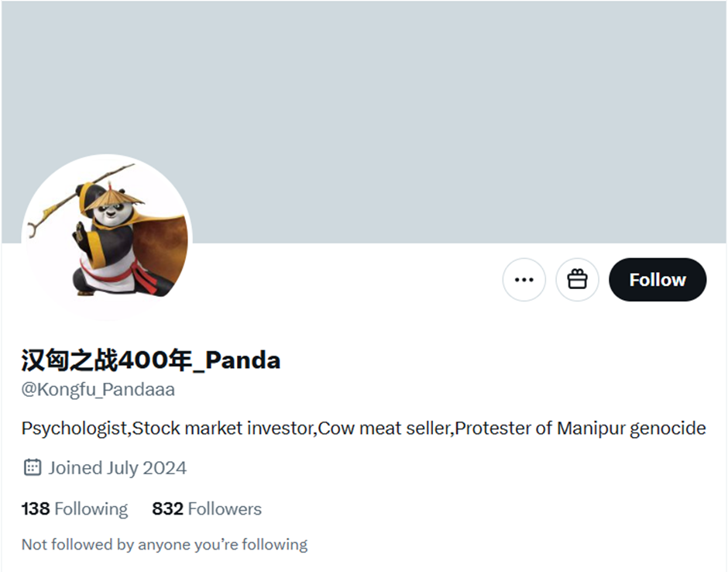Click "Stock market investor" in the bio
The height and width of the screenshot is (572, 728).
[x=225, y=428]
